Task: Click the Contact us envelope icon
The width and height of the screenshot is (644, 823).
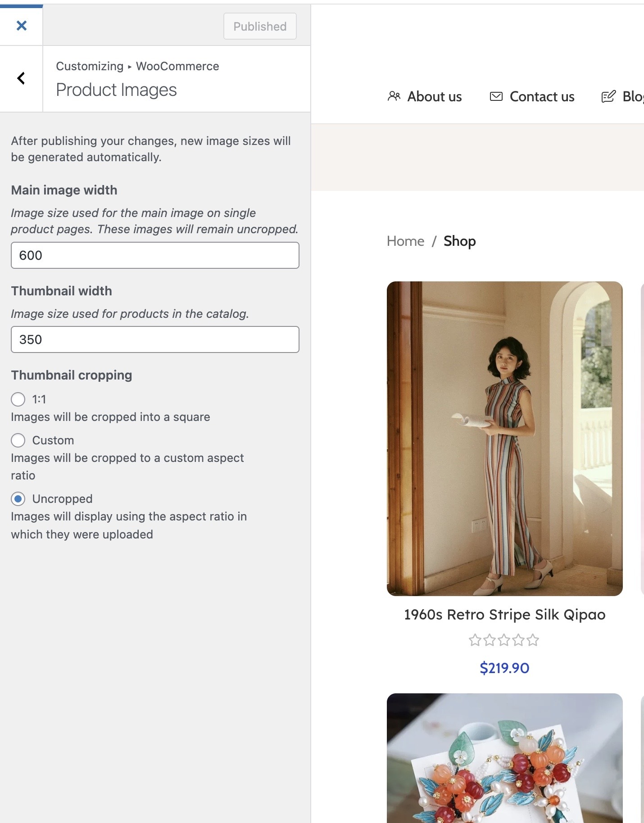Action: (496, 96)
